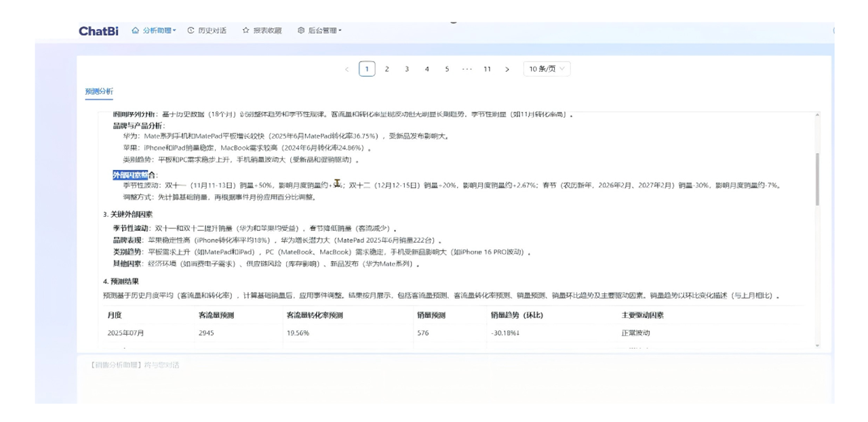Click the scrollbar up arrow
This screenshot has width=868, height=422.
pyautogui.click(x=817, y=115)
